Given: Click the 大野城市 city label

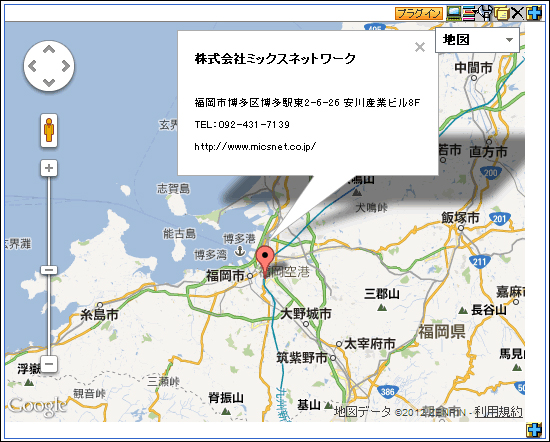Looking at the screenshot, I should pyautogui.click(x=306, y=314).
